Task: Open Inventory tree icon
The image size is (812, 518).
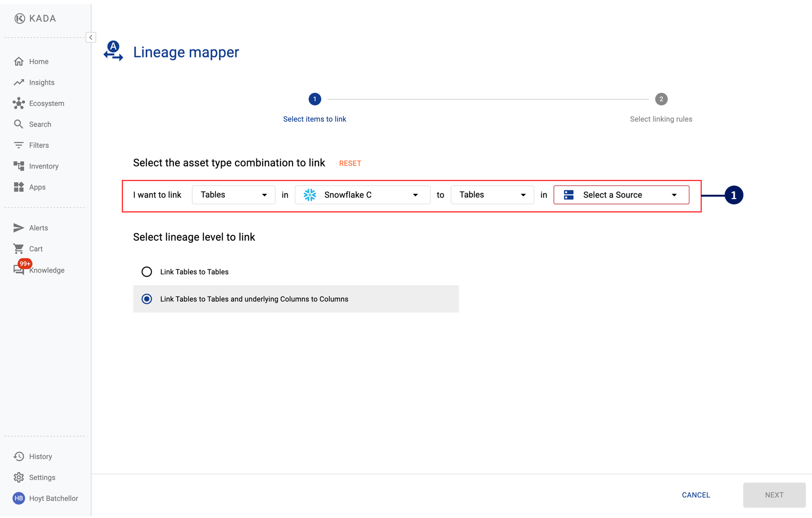Action: pos(19,166)
